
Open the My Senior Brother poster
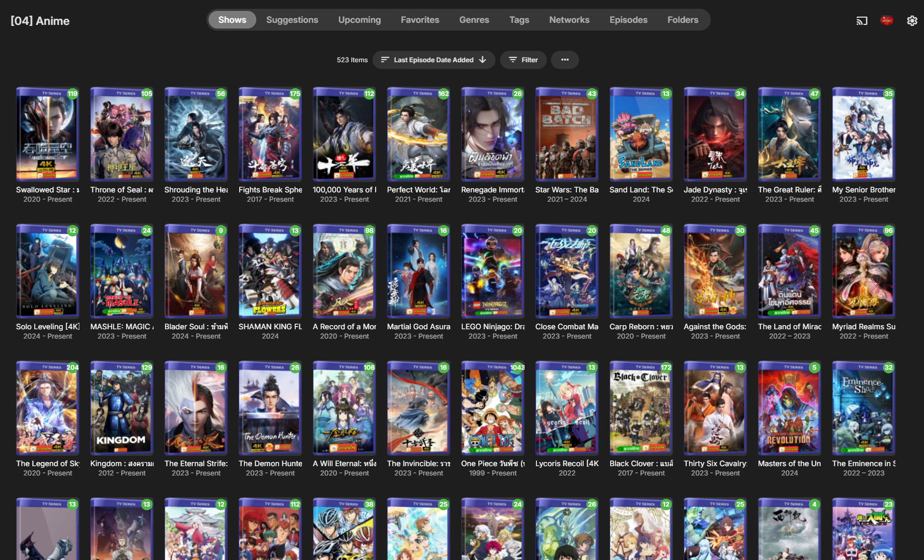(864, 134)
